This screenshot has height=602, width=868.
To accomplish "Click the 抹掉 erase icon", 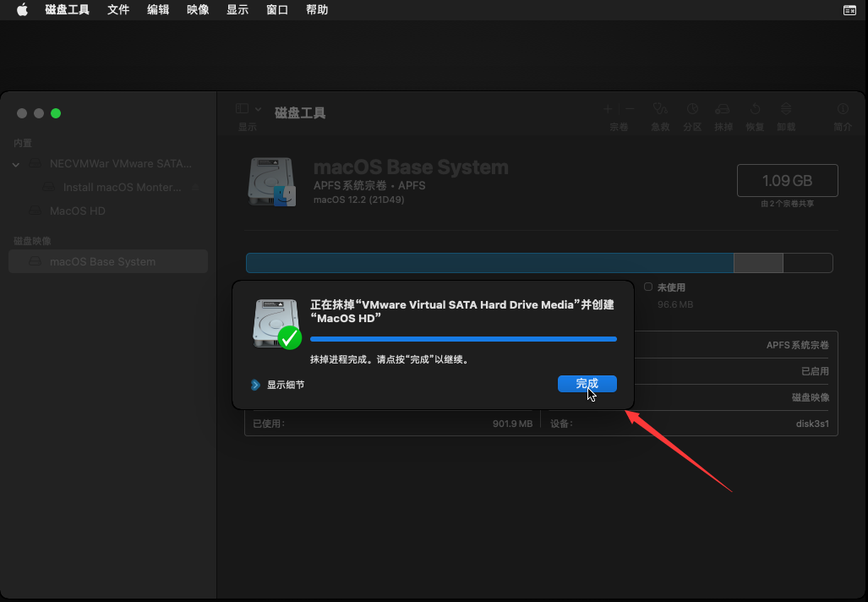I will click(723, 109).
